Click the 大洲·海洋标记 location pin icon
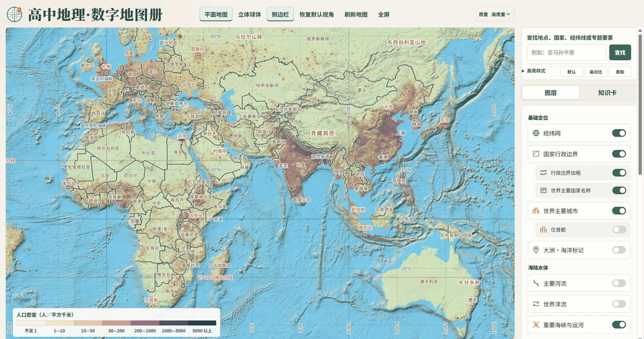 click(536, 250)
